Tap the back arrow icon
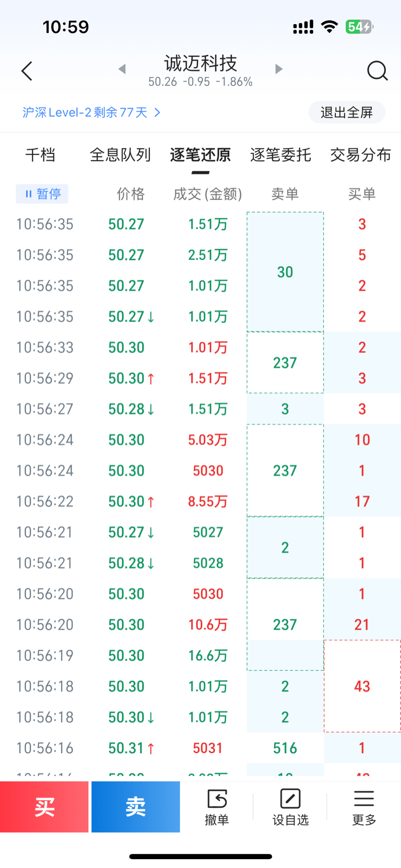 pyautogui.click(x=27, y=71)
